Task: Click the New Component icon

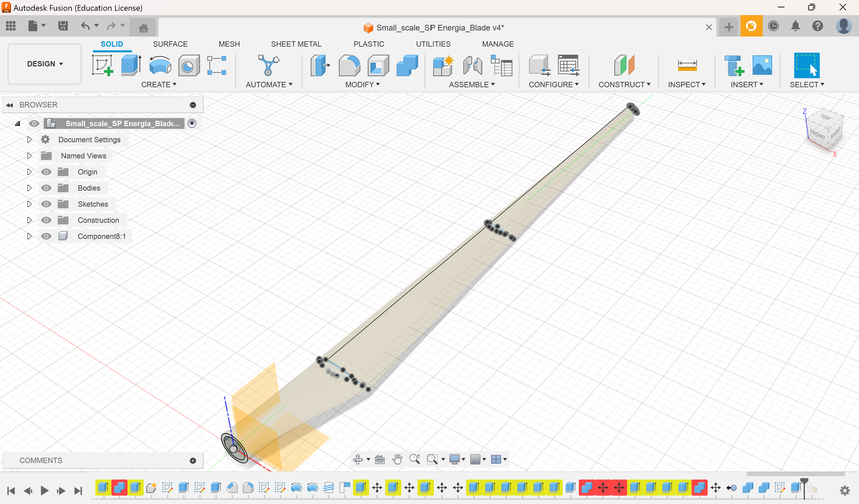Action: tap(443, 65)
